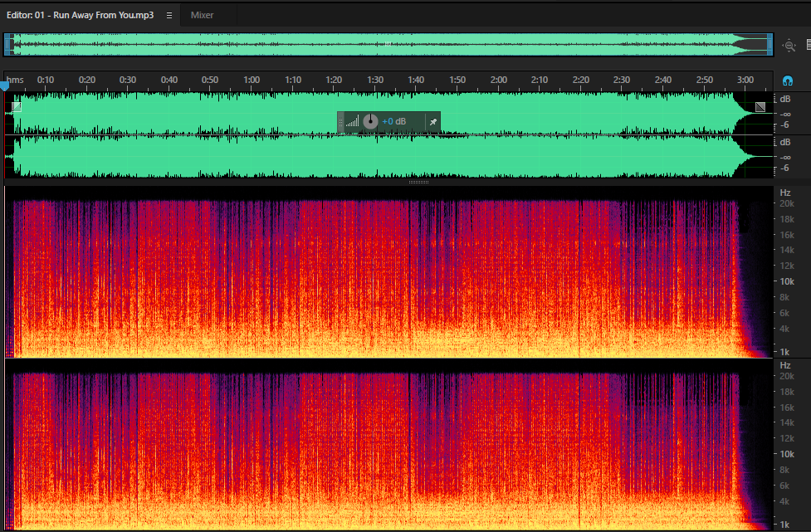
Task: Click 1:20 on the time ruler
Action: point(334,80)
